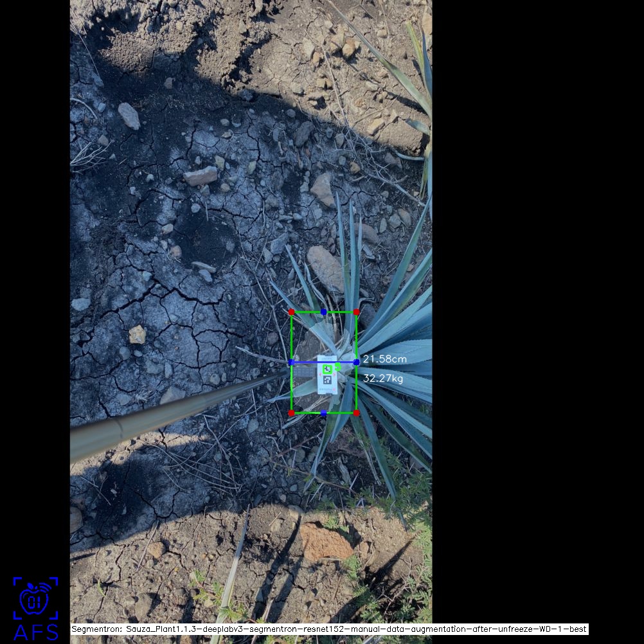Click the "32.27kg" weight text

[383, 379]
